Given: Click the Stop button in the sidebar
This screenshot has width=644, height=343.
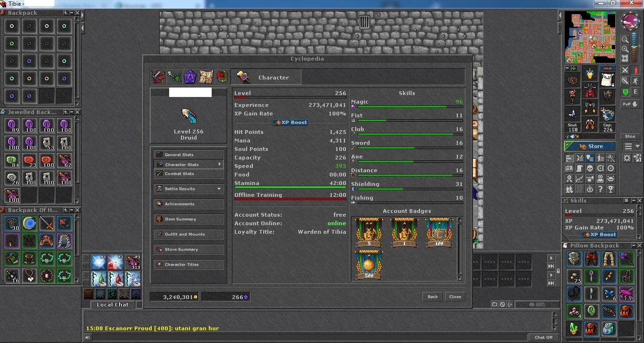Looking at the screenshot, I should coord(630,136).
